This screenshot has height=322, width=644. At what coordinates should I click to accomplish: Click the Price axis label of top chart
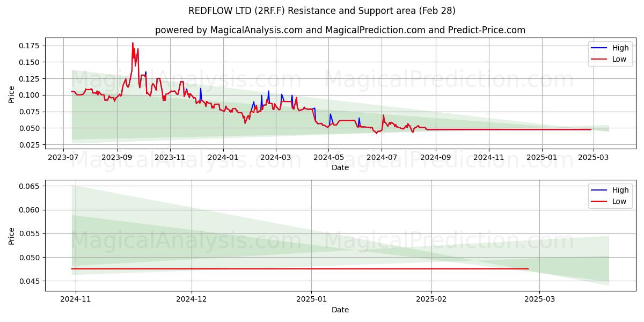(x=12, y=93)
